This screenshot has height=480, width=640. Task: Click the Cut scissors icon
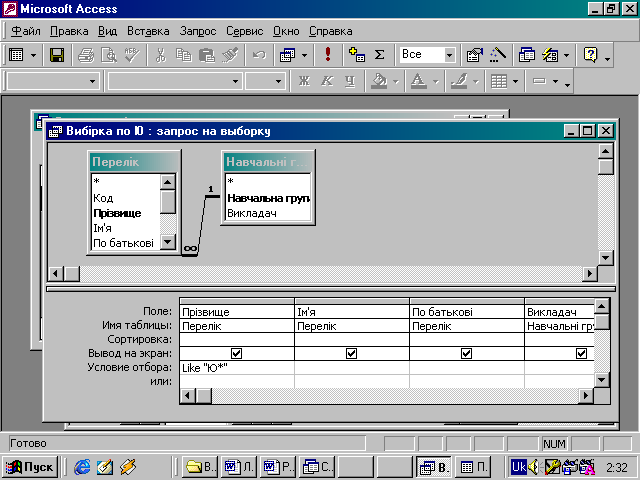pyautogui.click(x=161, y=55)
